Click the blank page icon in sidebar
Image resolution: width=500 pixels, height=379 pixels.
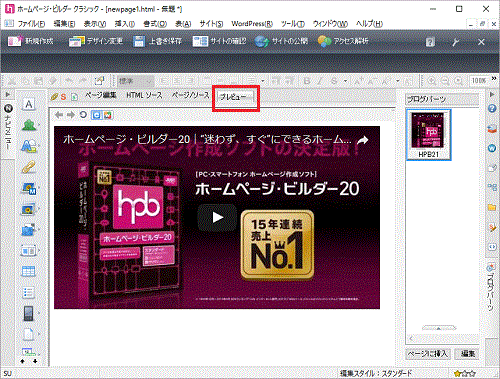point(28,334)
